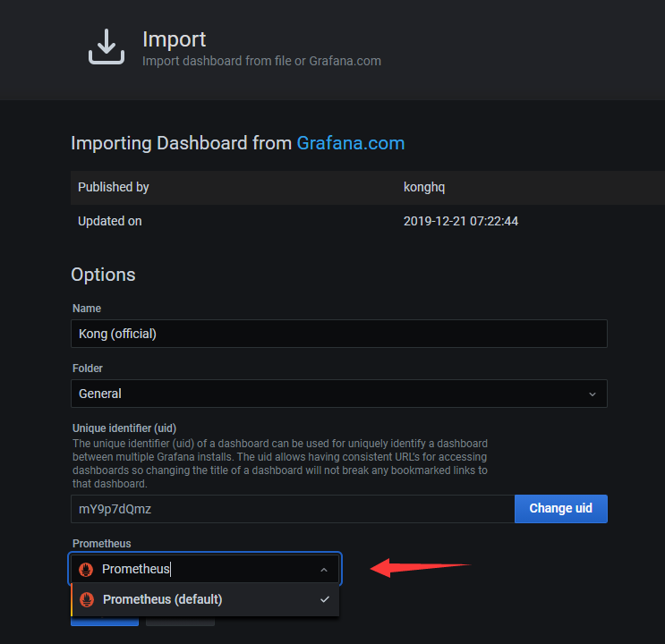Click the Options section heading
Viewport: 665px width, 644px height.
(103, 275)
